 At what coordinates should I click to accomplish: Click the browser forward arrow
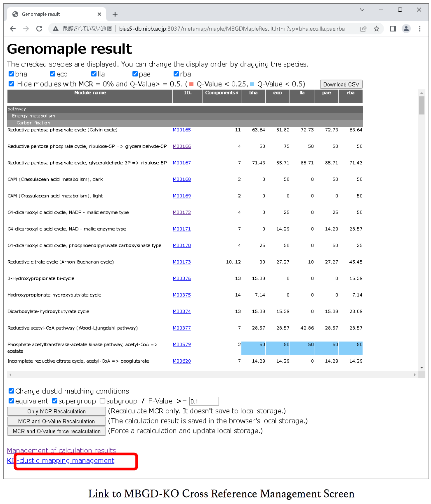point(26,29)
